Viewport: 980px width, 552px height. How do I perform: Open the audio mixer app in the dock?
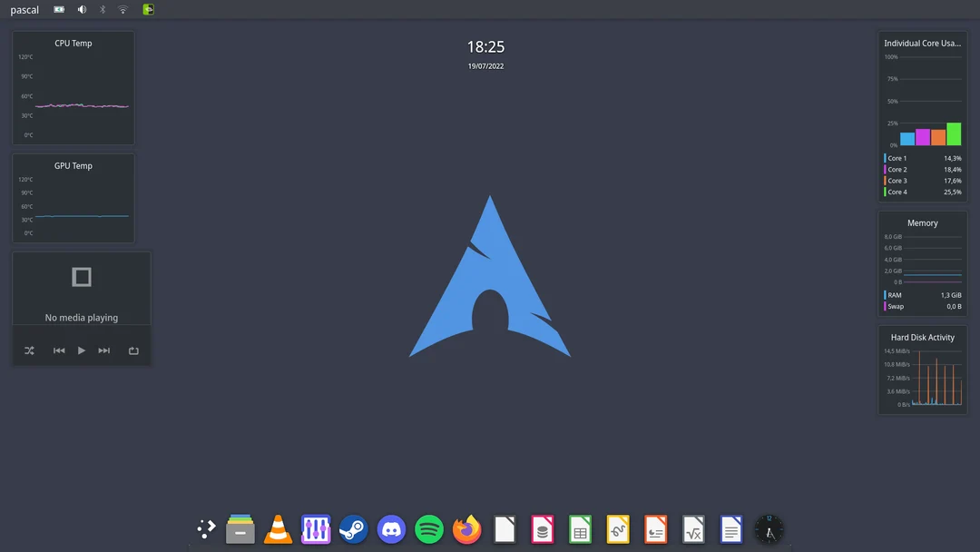coord(315,529)
